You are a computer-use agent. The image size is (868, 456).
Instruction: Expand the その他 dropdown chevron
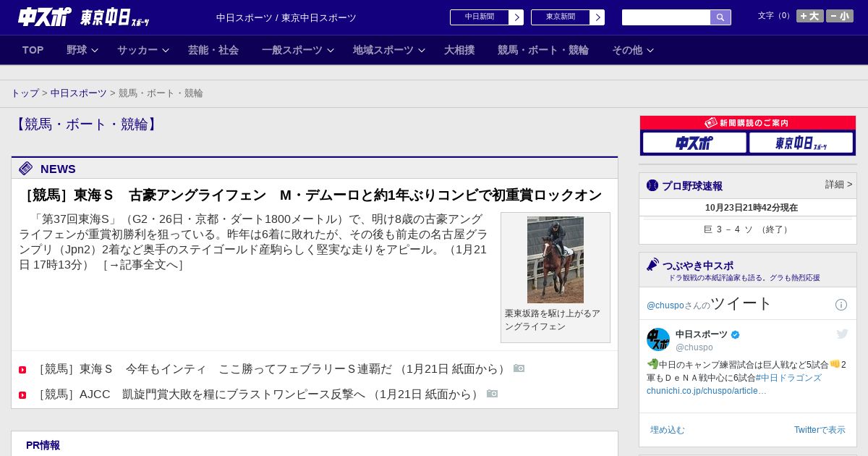point(650,51)
